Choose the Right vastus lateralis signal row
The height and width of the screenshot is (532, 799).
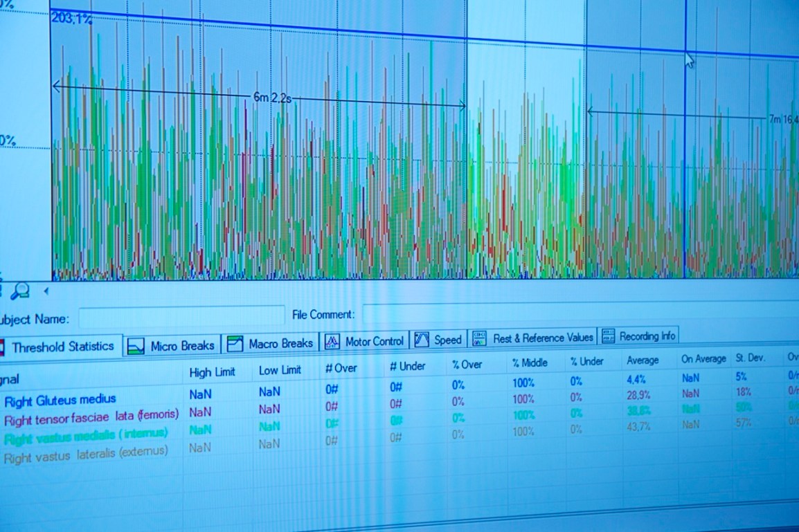point(86,452)
